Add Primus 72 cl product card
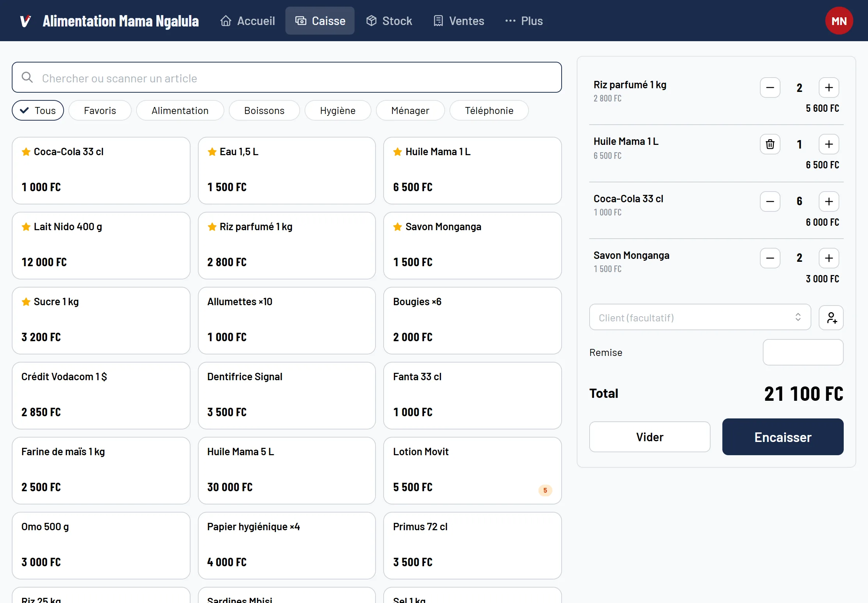The height and width of the screenshot is (603, 868). point(472,546)
